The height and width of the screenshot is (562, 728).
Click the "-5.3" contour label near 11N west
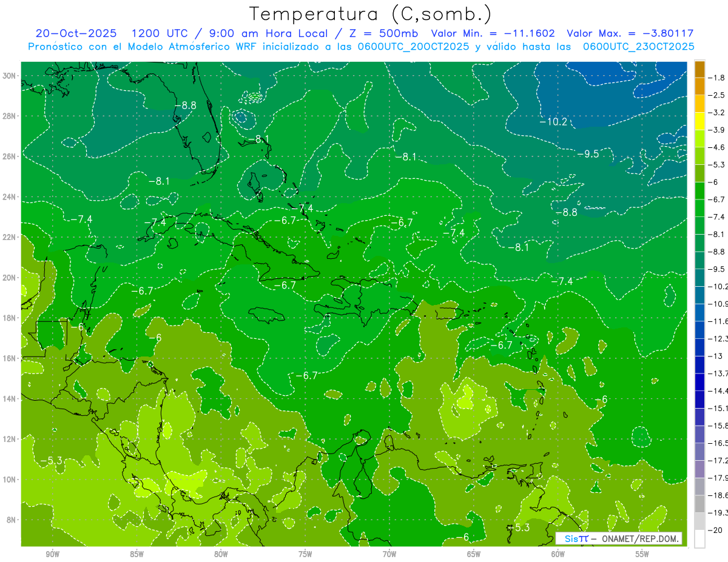click(51, 461)
